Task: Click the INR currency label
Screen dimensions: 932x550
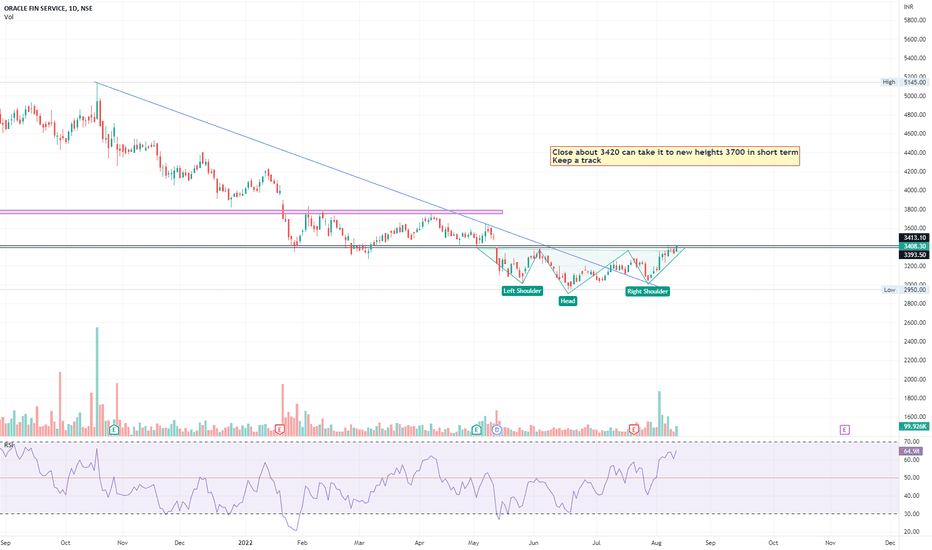Action: (x=908, y=7)
